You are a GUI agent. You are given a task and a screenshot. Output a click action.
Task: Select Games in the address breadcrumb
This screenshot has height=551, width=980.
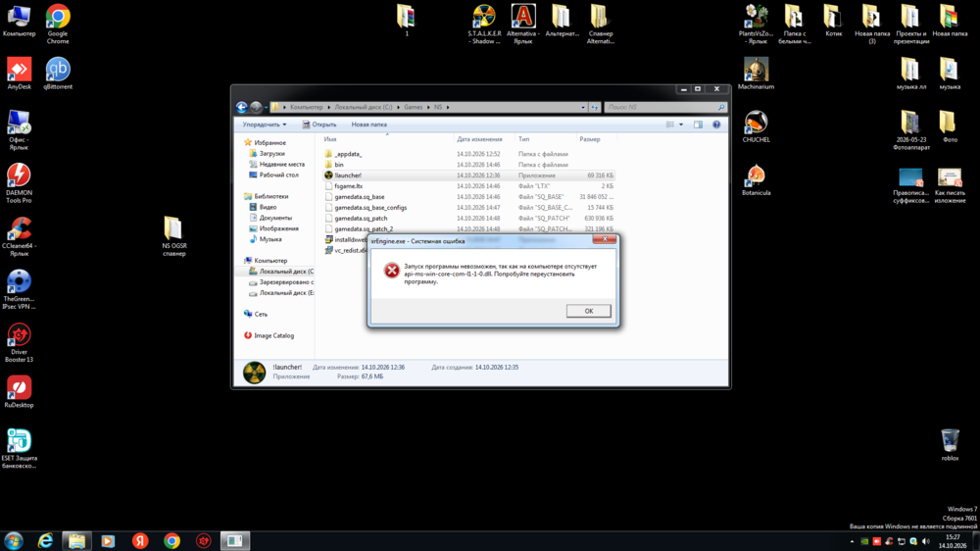point(414,107)
